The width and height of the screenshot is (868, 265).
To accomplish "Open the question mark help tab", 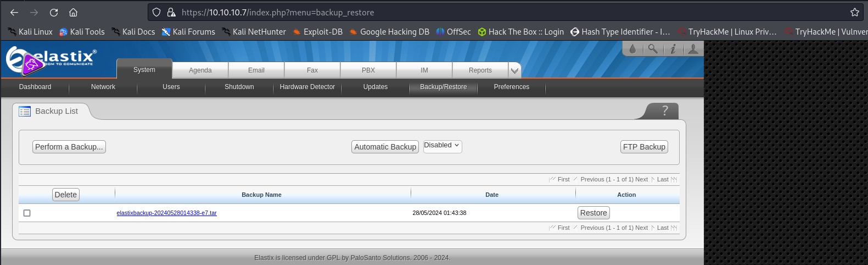I will click(x=665, y=111).
